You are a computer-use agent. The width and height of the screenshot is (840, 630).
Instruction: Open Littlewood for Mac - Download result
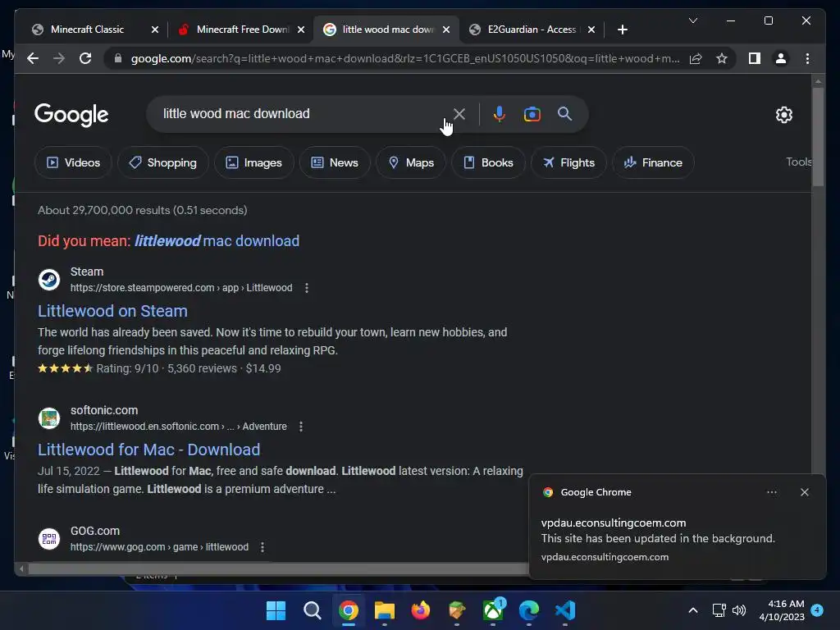149,450
